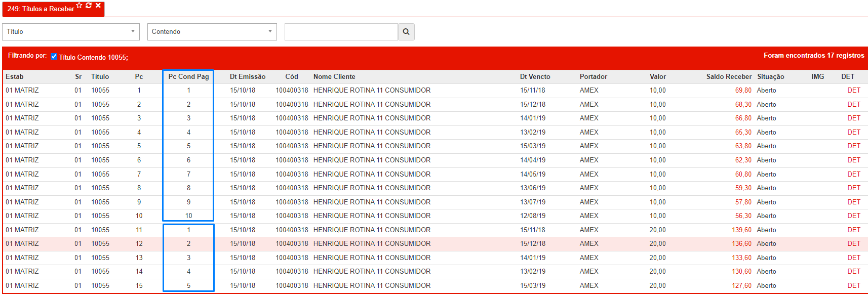This screenshot has width=868, height=300.
Task: Click the refresh icon on Títulos a Receber tab
Action: pyautogui.click(x=89, y=5)
